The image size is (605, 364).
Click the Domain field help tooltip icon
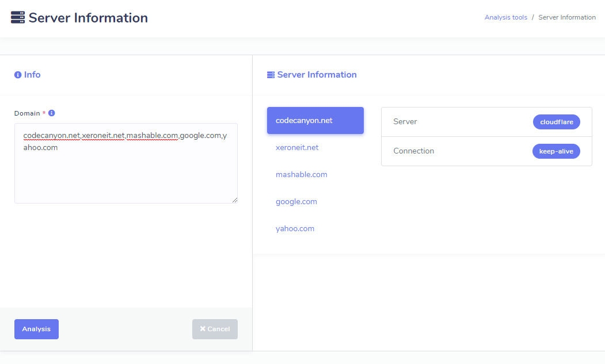coord(52,113)
